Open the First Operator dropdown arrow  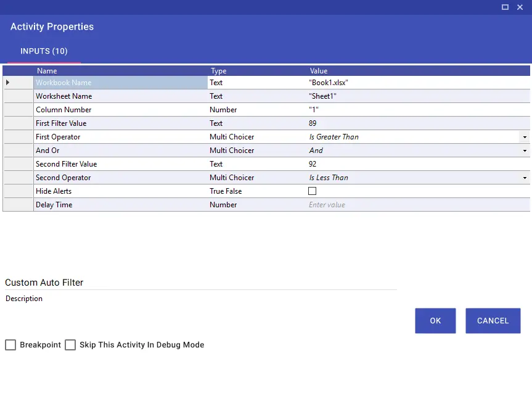[x=525, y=137]
